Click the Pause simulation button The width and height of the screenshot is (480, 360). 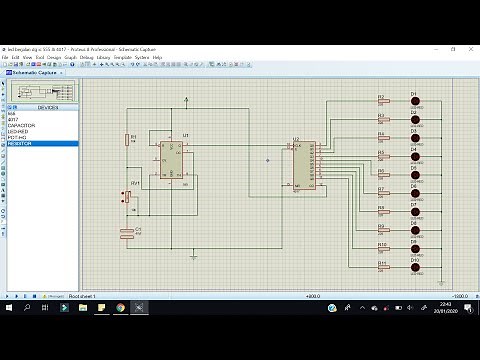point(25,296)
